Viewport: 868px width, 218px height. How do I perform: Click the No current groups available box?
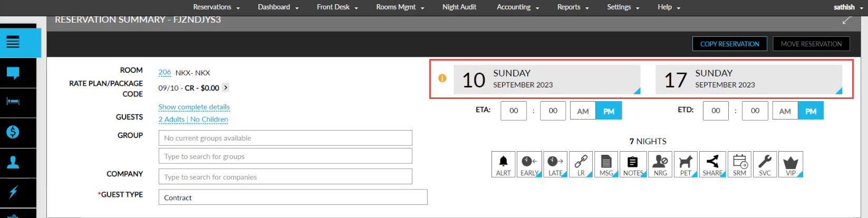coord(285,138)
